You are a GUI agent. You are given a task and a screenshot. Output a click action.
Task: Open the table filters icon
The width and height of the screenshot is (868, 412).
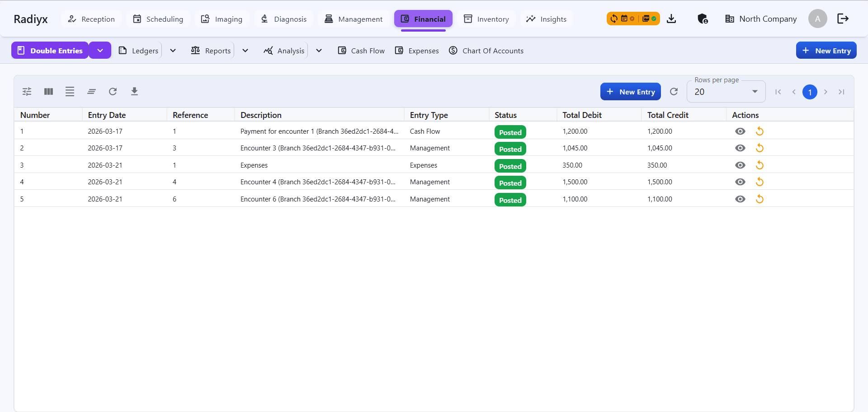click(x=27, y=91)
